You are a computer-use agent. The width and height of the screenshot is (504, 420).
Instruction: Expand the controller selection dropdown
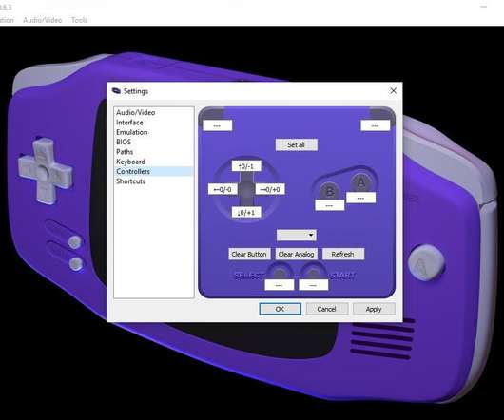(x=297, y=235)
